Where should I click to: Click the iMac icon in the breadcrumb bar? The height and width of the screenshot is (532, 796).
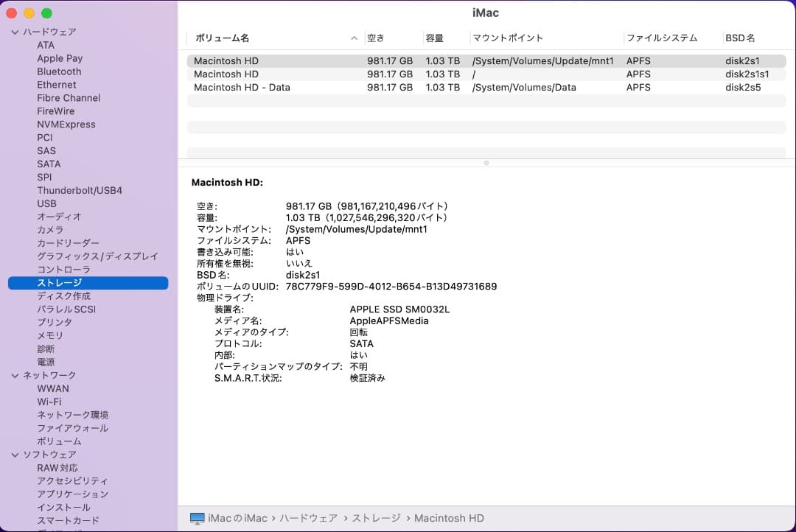(x=196, y=518)
